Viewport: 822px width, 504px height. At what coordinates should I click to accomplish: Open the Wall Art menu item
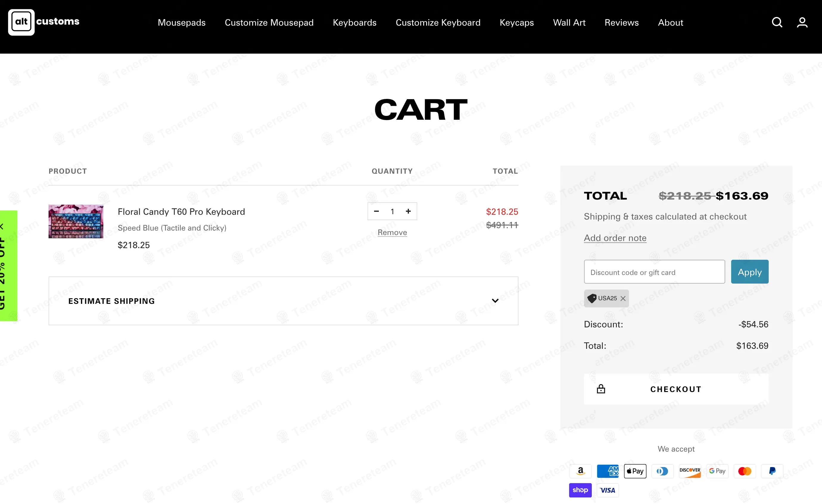click(x=569, y=22)
